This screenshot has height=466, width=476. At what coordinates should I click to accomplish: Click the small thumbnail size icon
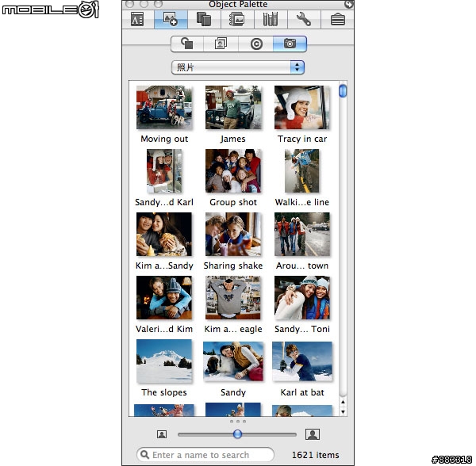[162, 434]
